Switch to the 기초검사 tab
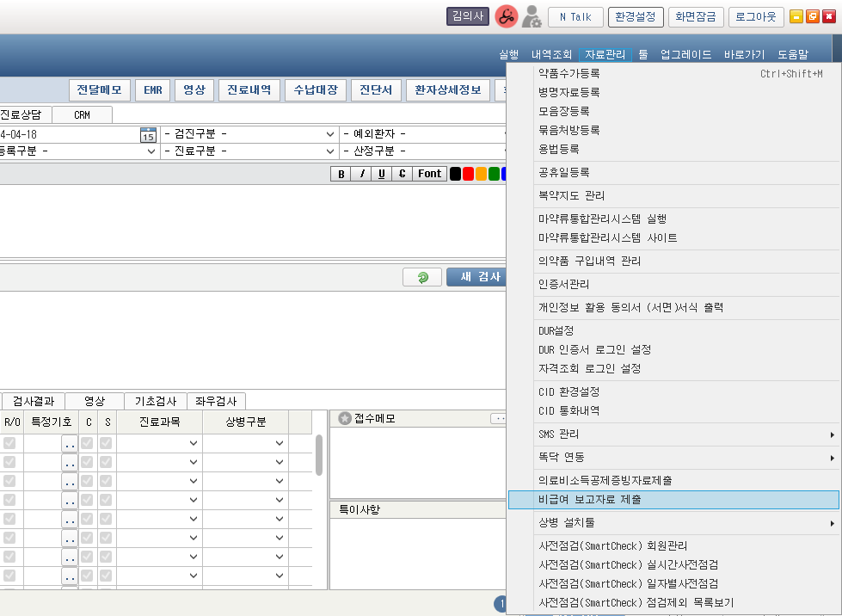The image size is (842, 616). tap(155, 401)
